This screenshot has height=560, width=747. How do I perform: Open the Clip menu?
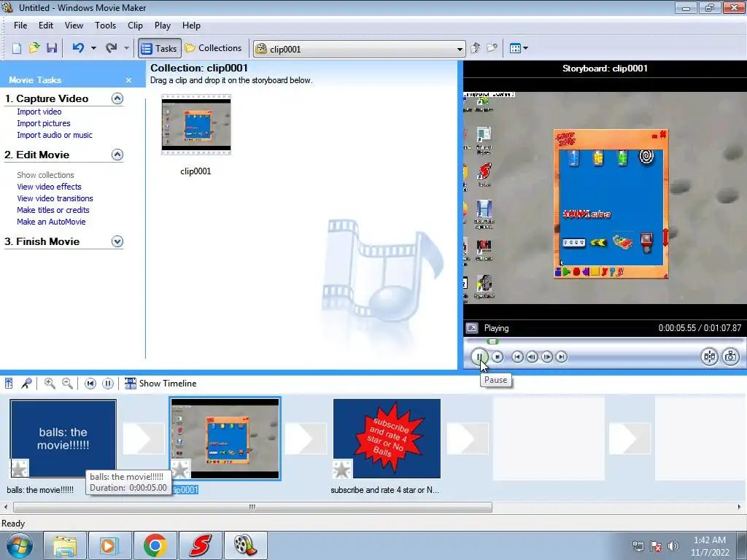click(135, 26)
